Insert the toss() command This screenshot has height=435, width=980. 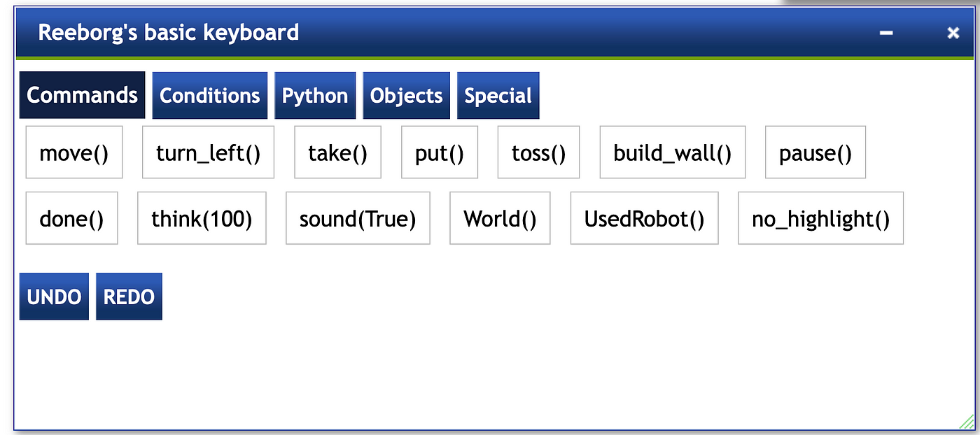pyautogui.click(x=539, y=152)
